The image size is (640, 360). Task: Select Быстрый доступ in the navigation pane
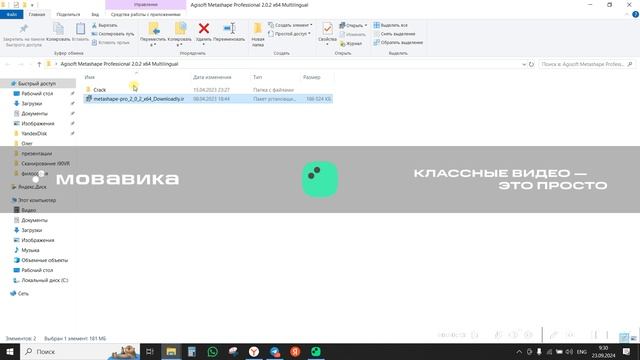tap(37, 83)
